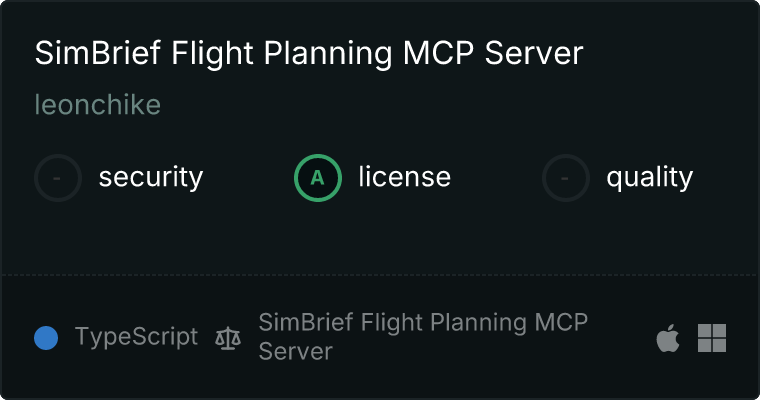This screenshot has height=400, width=760.
Task: Open the SimBrief Flight Planning MCP Server title
Action: pos(308,54)
